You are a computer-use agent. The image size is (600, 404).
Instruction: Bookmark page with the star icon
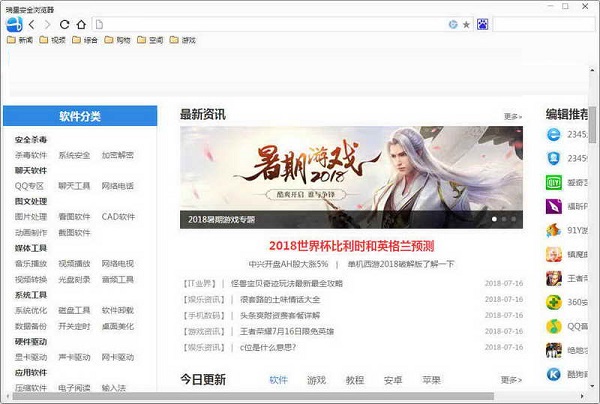pos(466,23)
